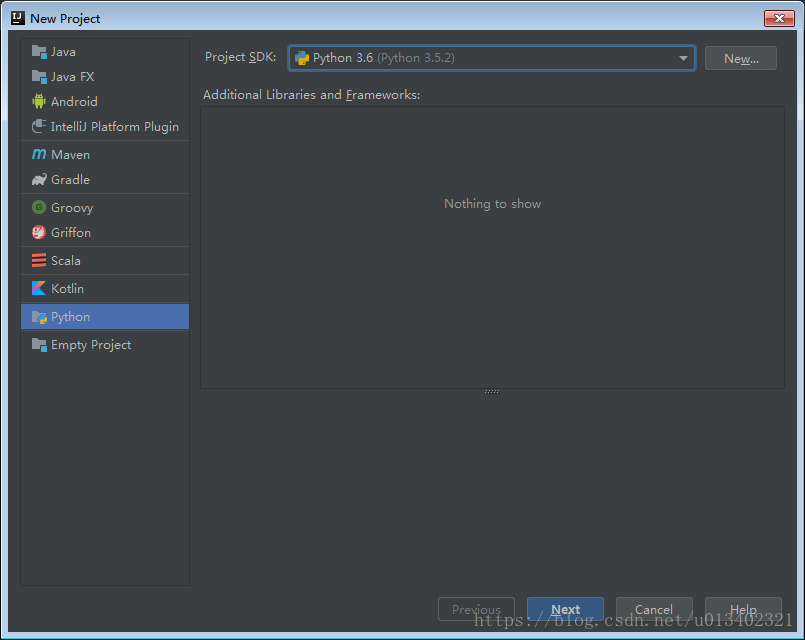The width and height of the screenshot is (805, 640).
Task: Click the panel splitter grip dots
Action: (492, 391)
